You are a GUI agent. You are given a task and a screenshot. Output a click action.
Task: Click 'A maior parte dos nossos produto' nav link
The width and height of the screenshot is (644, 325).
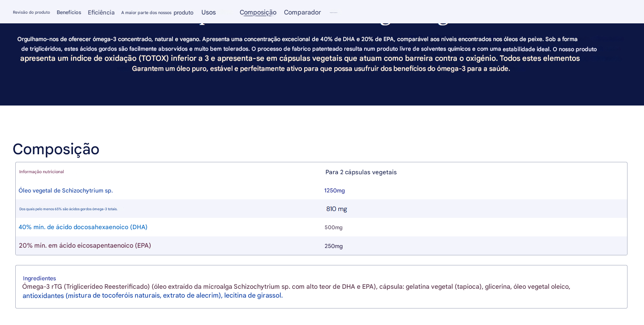[157, 13]
